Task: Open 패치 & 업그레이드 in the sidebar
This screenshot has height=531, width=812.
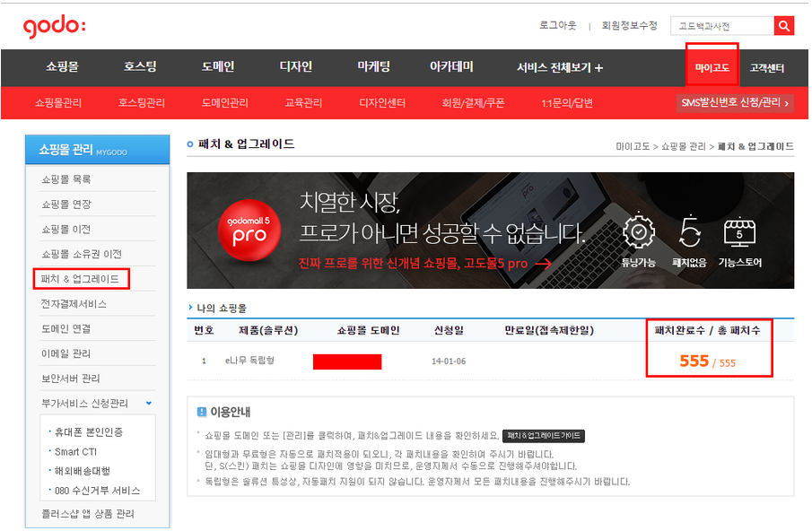Action: point(81,279)
